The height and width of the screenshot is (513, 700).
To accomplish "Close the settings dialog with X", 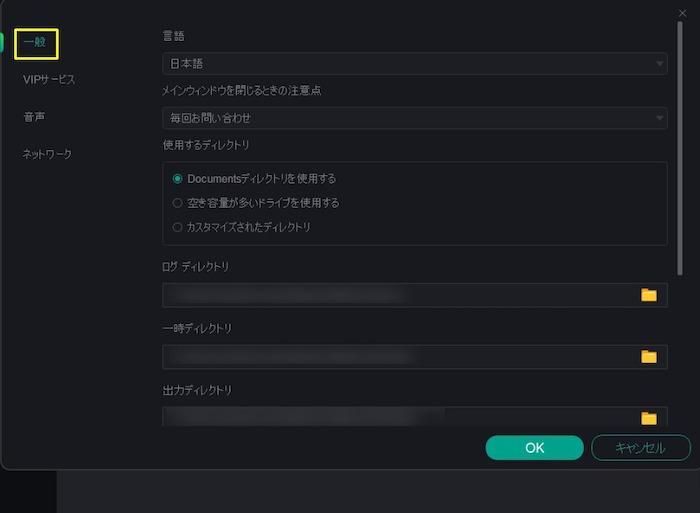I will (683, 13).
